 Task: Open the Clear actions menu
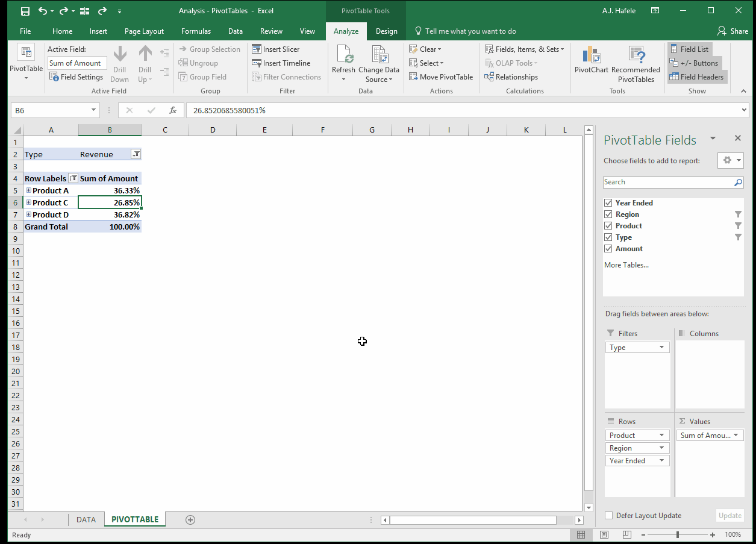425,49
